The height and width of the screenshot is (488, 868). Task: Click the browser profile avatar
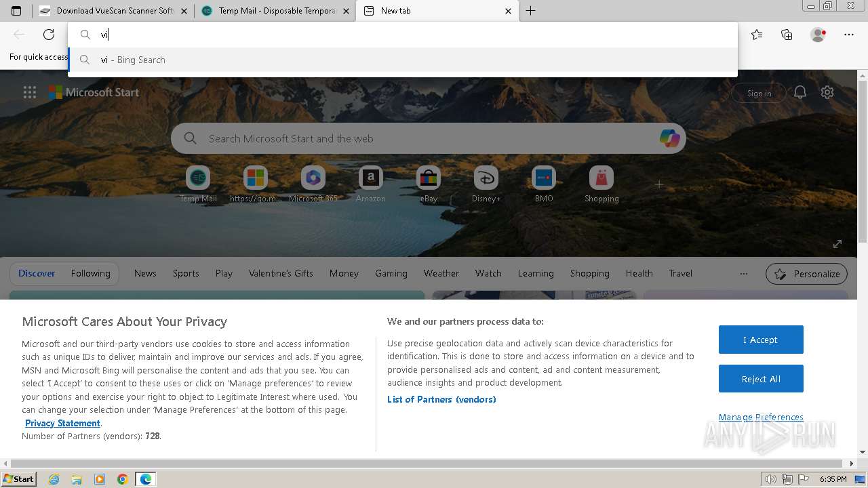818,35
